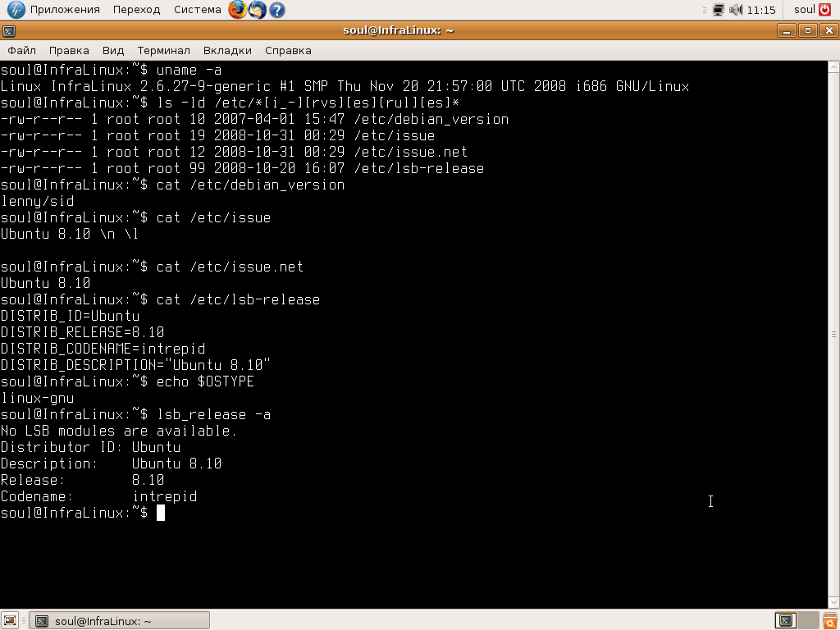The image size is (840, 630).
Task: Open the distribution logo main menu icon
Action: tap(16, 10)
